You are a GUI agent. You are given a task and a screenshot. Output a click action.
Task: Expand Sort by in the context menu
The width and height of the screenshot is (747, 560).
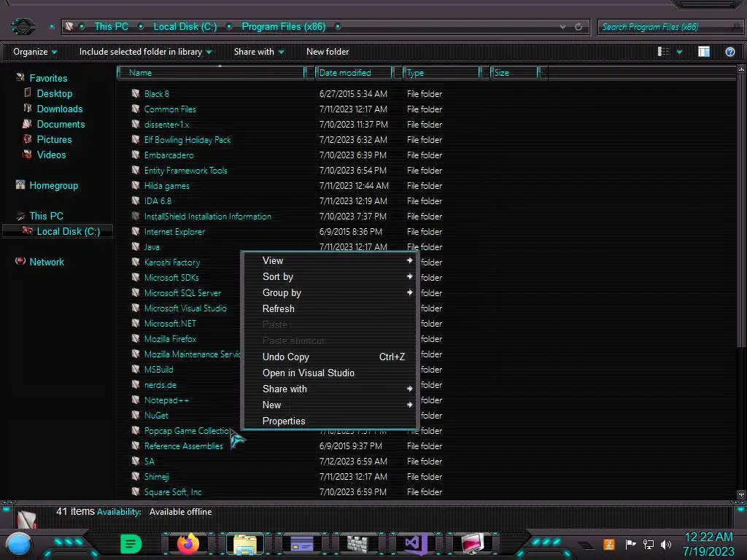point(330,276)
